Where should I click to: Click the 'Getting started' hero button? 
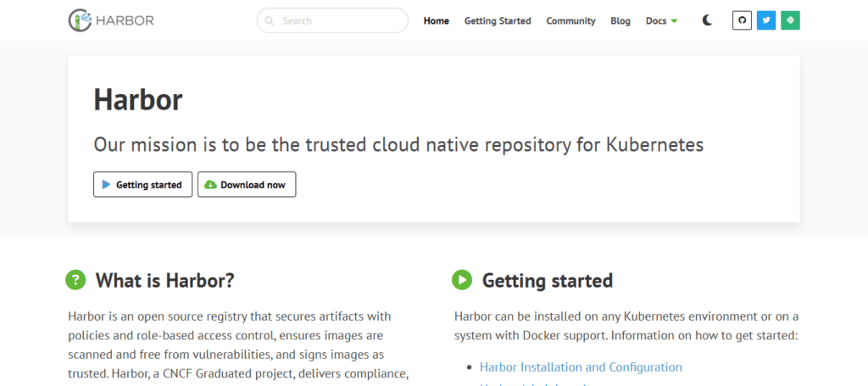click(x=142, y=184)
